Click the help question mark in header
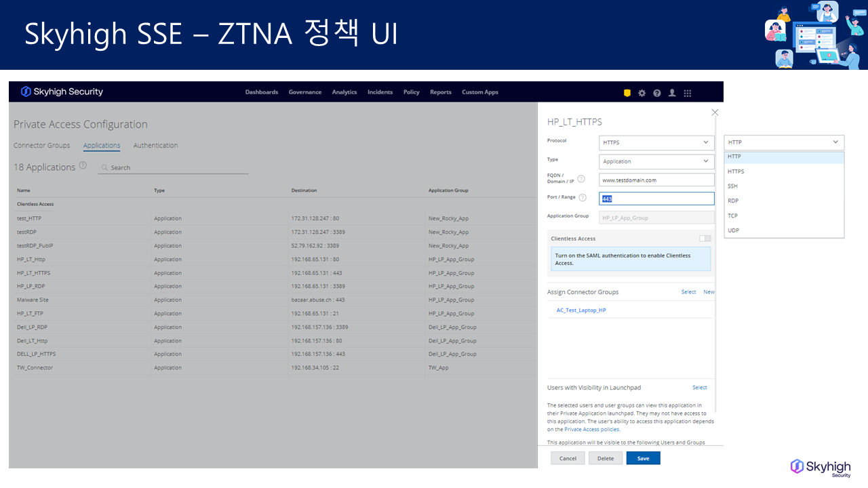Screen dimensions: 868x488 657,93
